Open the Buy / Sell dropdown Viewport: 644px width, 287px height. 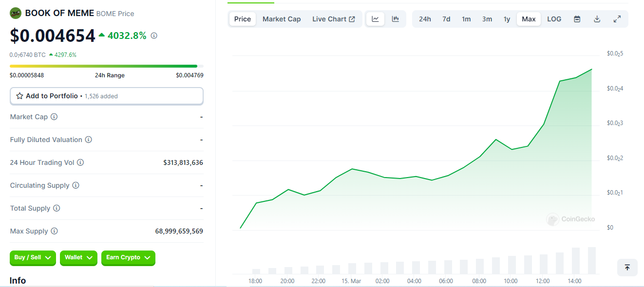(x=33, y=258)
